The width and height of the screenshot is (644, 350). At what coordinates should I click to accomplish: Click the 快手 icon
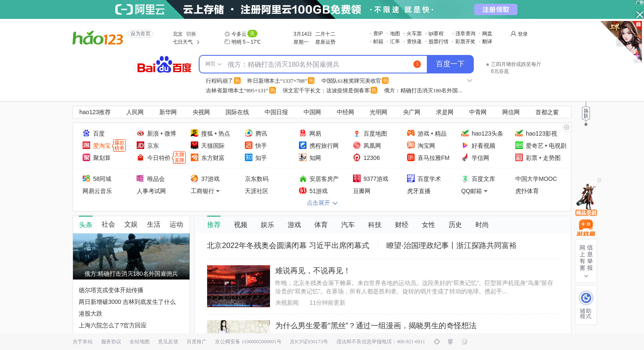tap(249, 145)
